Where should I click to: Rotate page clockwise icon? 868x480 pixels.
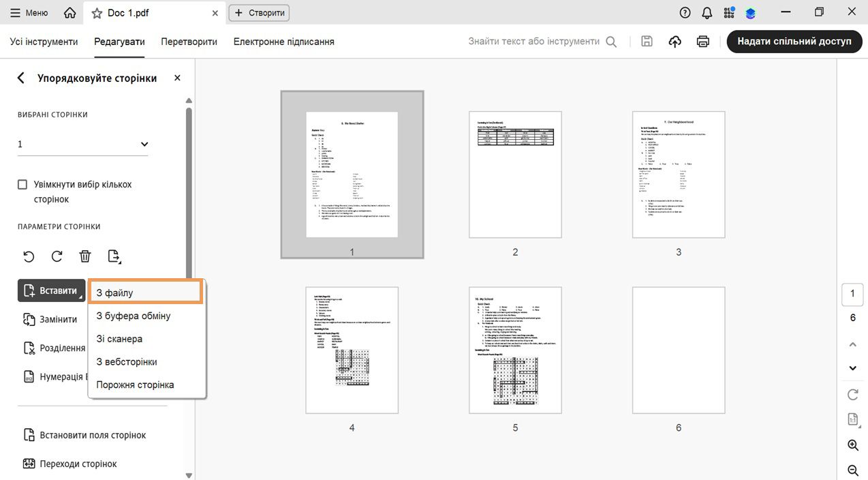coord(57,256)
